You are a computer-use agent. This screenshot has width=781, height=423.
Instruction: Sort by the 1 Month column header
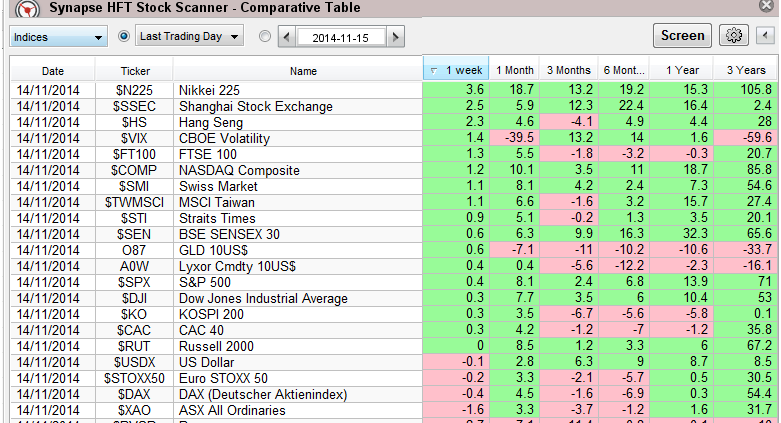[514, 71]
